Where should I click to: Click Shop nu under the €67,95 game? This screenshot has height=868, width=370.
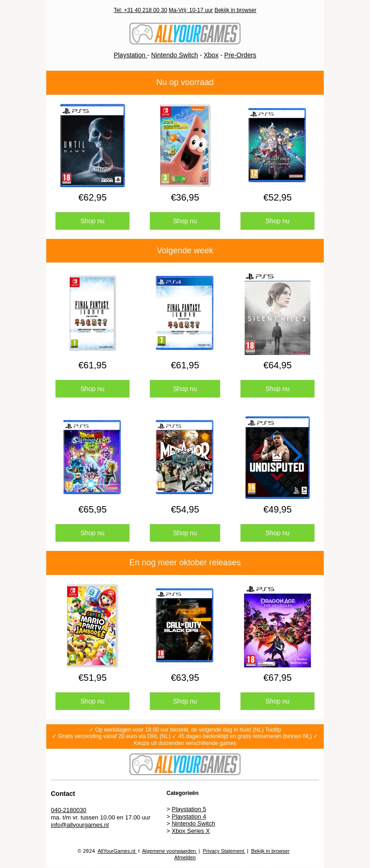coord(277,701)
